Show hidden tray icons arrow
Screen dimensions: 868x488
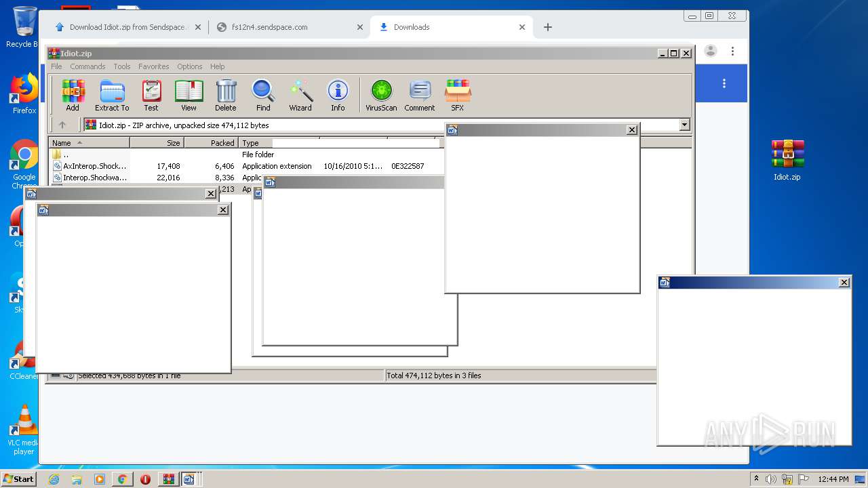point(756,479)
